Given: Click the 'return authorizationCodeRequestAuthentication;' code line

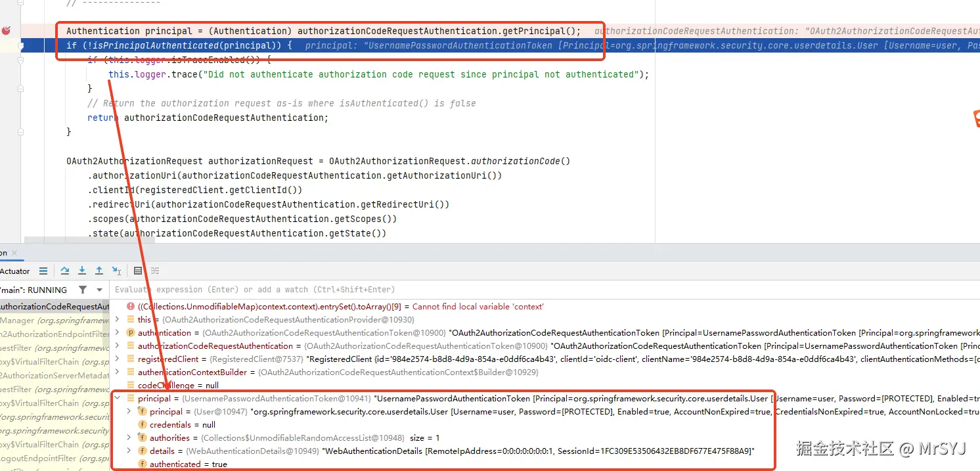Looking at the screenshot, I should tap(208, 118).
